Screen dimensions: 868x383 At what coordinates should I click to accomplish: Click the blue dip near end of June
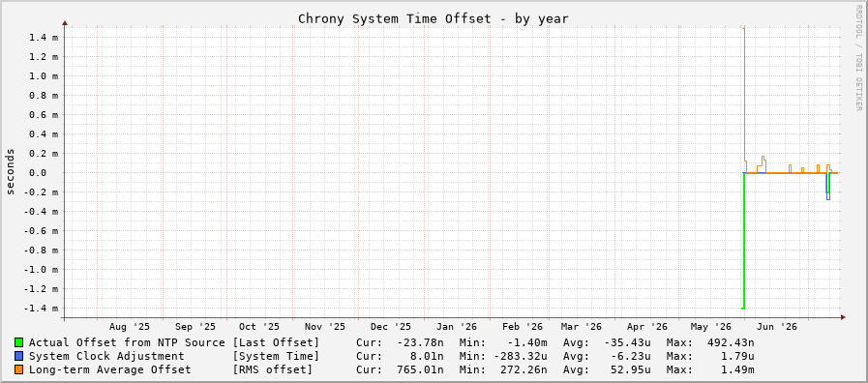tap(828, 187)
